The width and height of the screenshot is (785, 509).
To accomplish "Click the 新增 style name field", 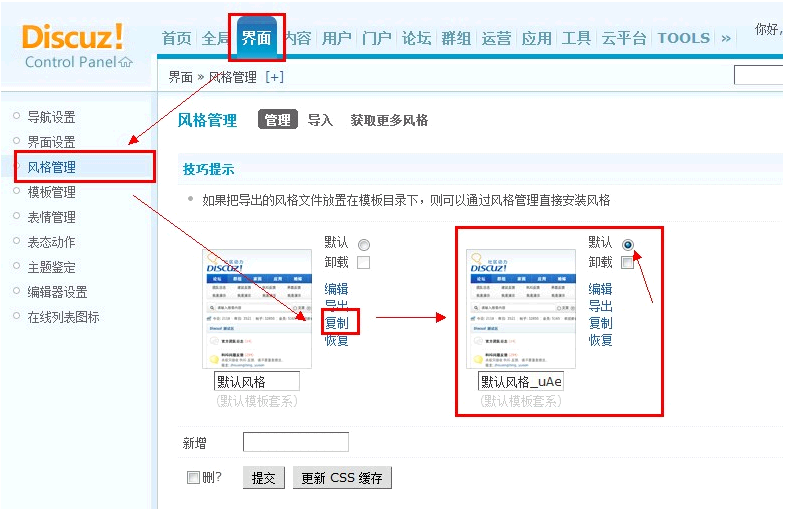I will 296,442.
